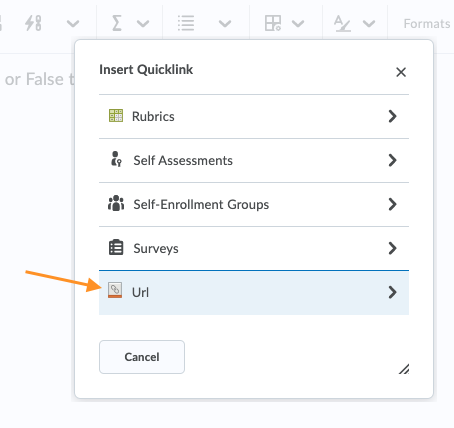Select the Rubrics quicklink label
This screenshot has width=454, height=428.
[153, 116]
